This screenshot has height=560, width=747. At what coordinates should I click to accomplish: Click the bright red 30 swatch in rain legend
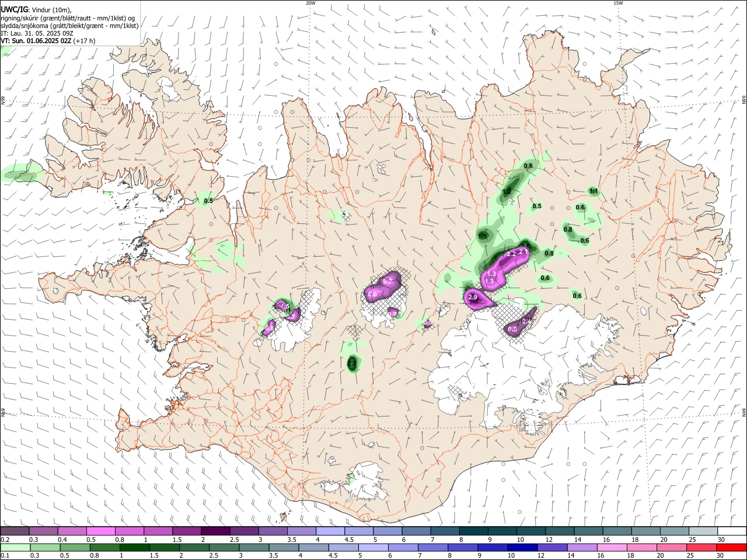(x=731, y=547)
